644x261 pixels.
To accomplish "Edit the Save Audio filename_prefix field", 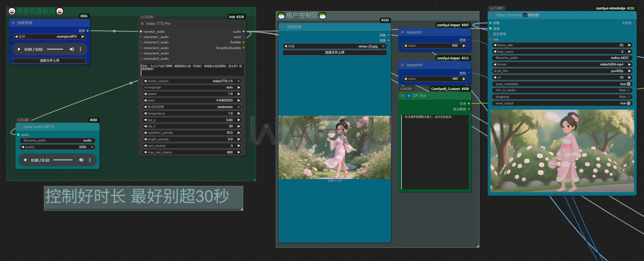I will pos(57,140).
